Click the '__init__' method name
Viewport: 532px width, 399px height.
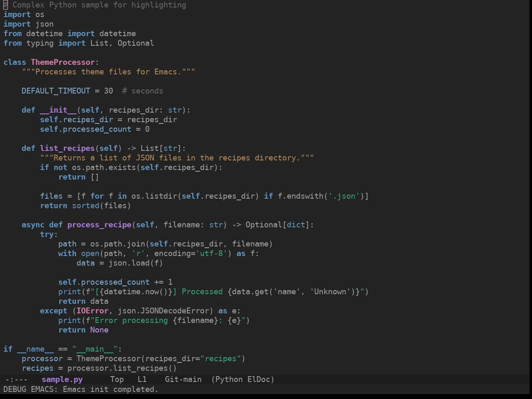tap(58, 110)
